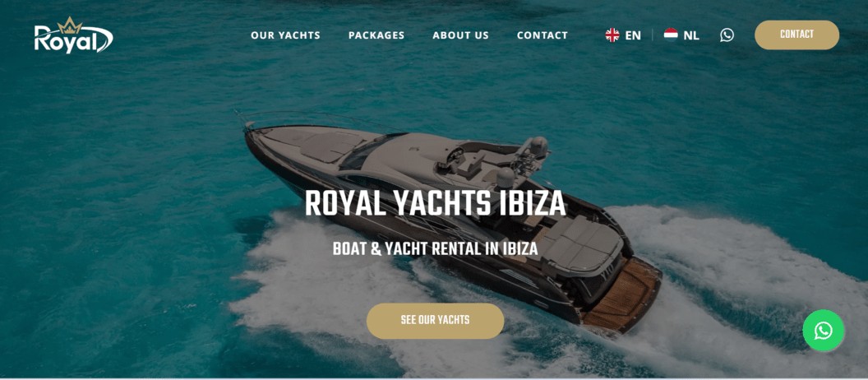Click the SEE OUR YACHTS button

pyautogui.click(x=435, y=321)
